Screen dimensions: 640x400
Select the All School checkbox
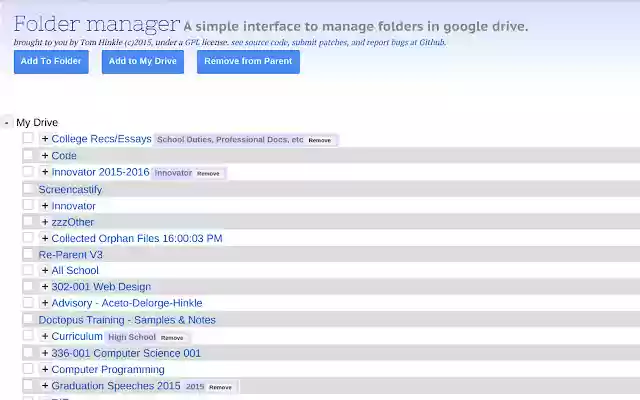click(x=28, y=270)
